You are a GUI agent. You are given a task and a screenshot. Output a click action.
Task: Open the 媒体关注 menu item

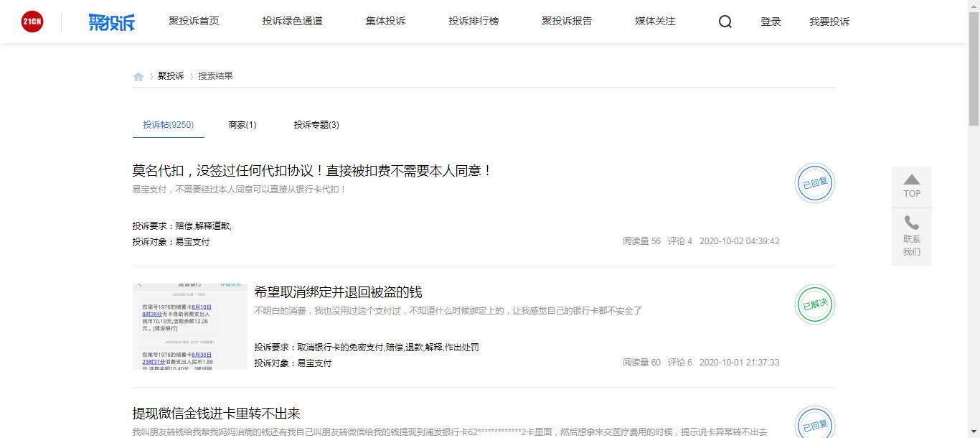(654, 22)
